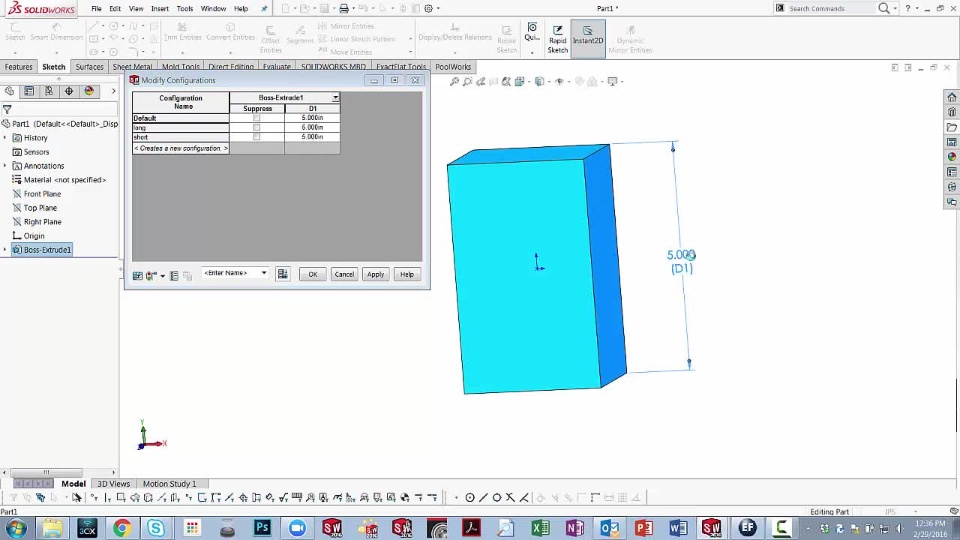Screen dimensions: 960x540
Task: Click the rebuild traffic-light icon in Modify Configurations
Action: click(x=150, y=276)
